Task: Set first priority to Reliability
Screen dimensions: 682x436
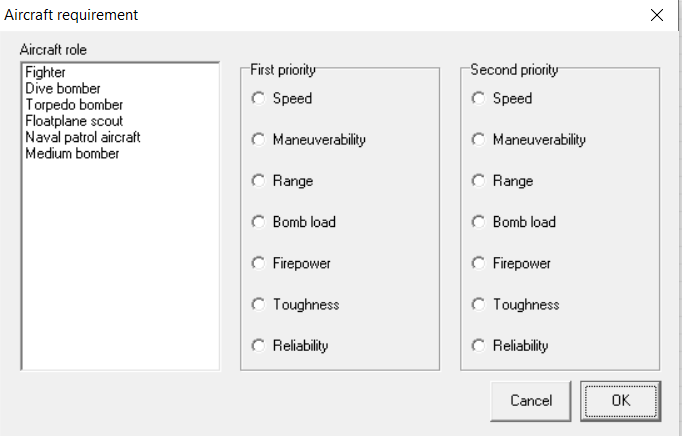Action: [259, 346]
